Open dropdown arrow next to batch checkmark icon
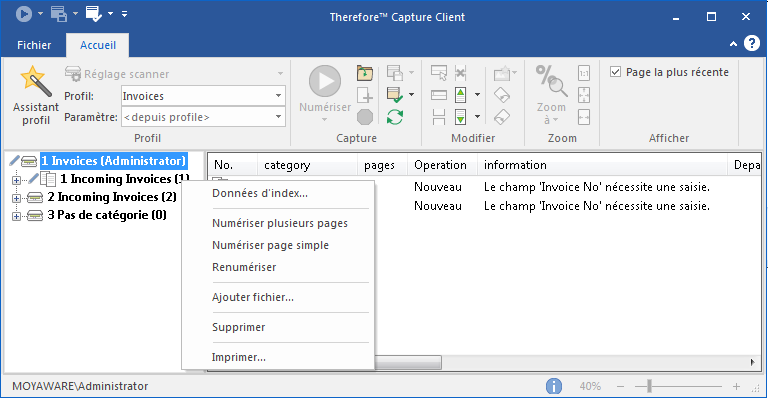 pos(411,94)
